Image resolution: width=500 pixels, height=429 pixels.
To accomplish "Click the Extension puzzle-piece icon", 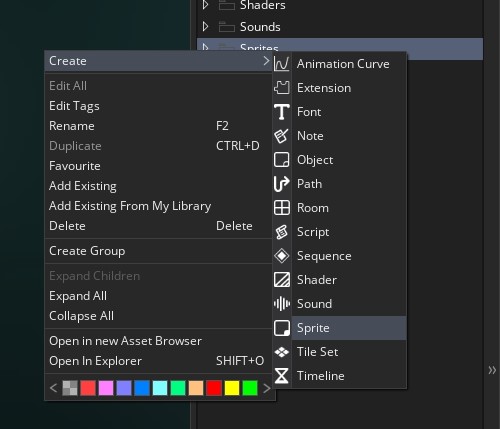I will [282, 88].
